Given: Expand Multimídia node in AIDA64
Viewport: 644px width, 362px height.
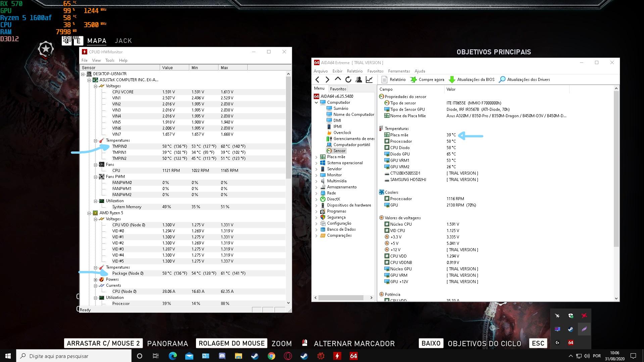Looking at the screenshot, I should point(316,181).
